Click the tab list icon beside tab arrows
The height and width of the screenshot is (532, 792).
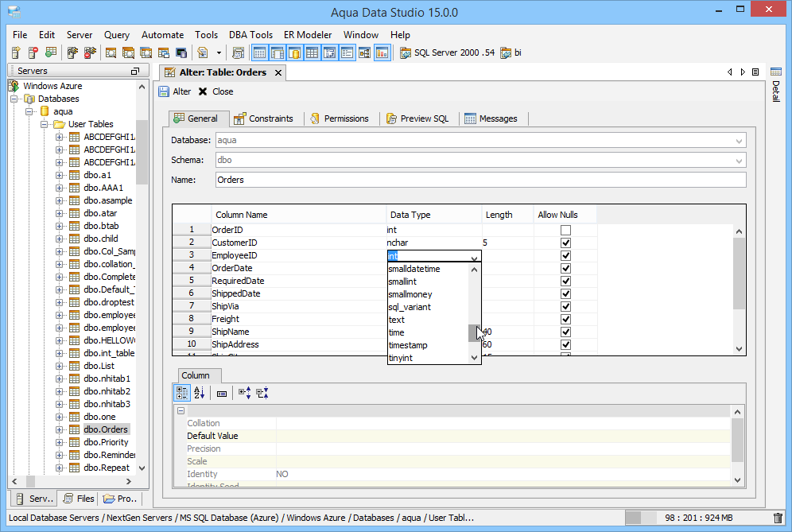click(755, 72)
